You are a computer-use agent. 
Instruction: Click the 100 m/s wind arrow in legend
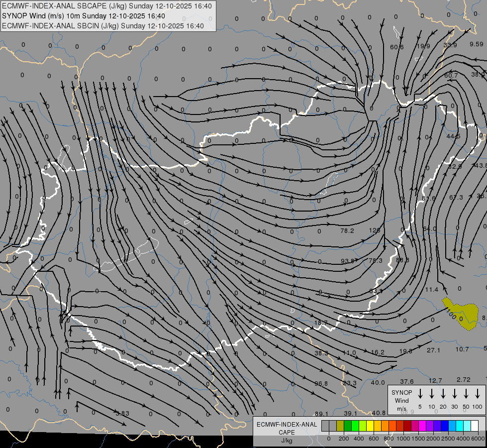[x=478, y=394]
